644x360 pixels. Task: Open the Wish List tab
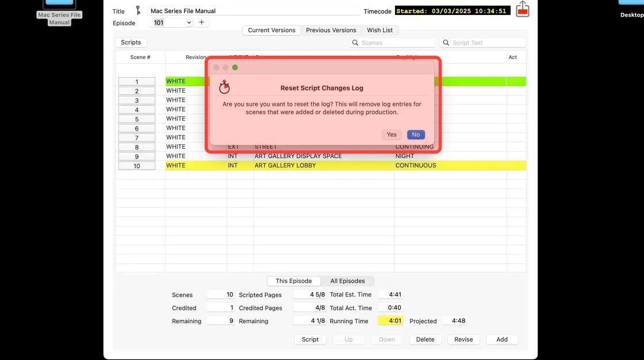click(379, 30)
